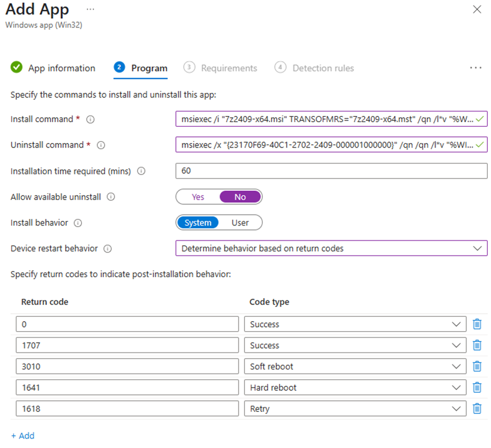Viewport: 491px width, 448px height.
Task: Open the Uninstall command info tooltip
Action: pos(101,145)
